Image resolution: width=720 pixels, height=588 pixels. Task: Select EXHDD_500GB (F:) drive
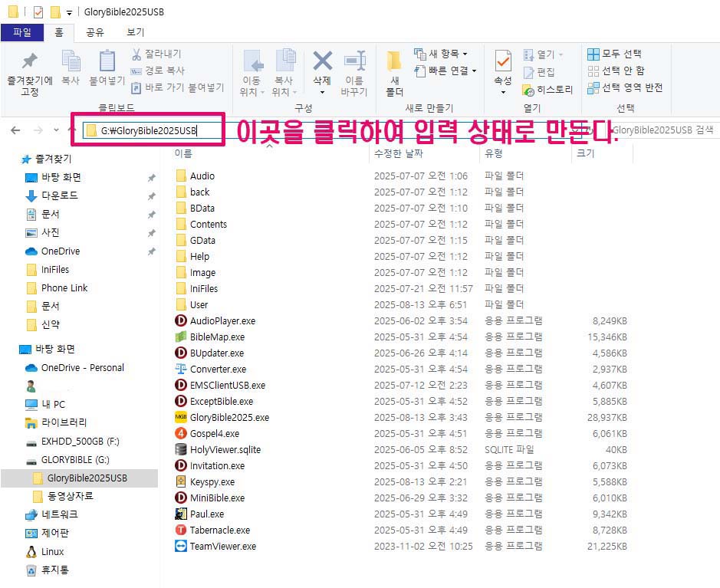[80, 442]
